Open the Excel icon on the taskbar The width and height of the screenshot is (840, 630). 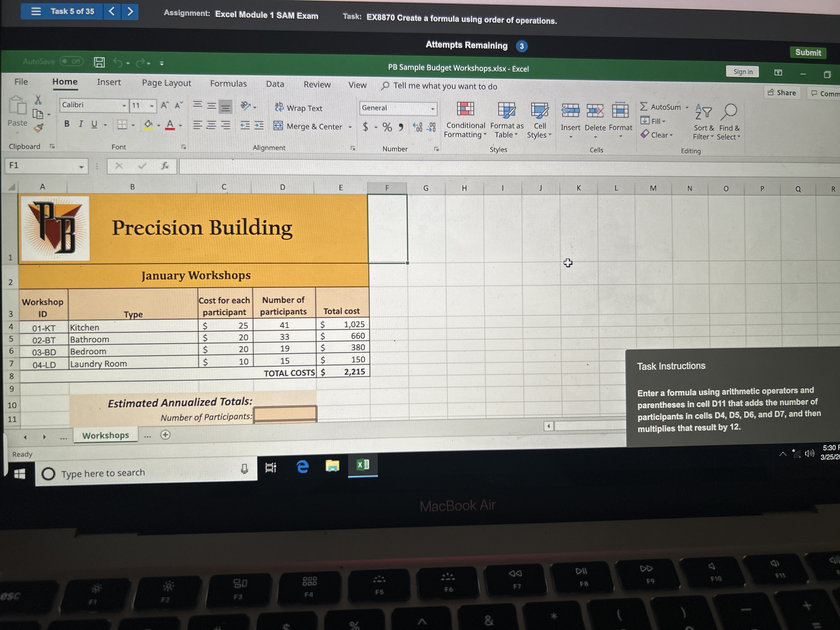[x=363, y=465]
